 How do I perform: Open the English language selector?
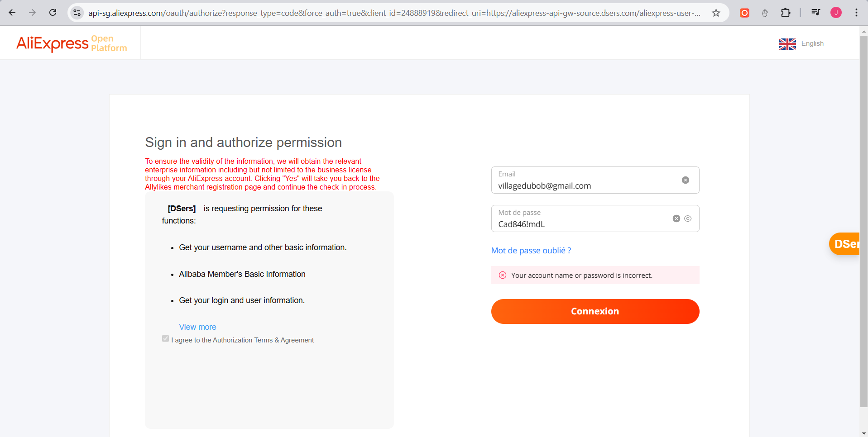tap(801, 43)
